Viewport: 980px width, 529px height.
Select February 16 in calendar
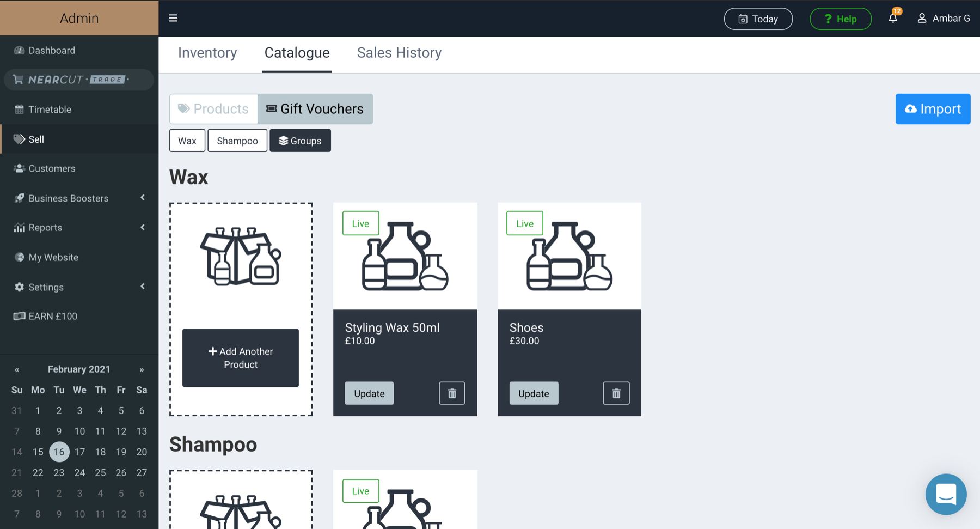pyautogui.click(x=59, y=452)
